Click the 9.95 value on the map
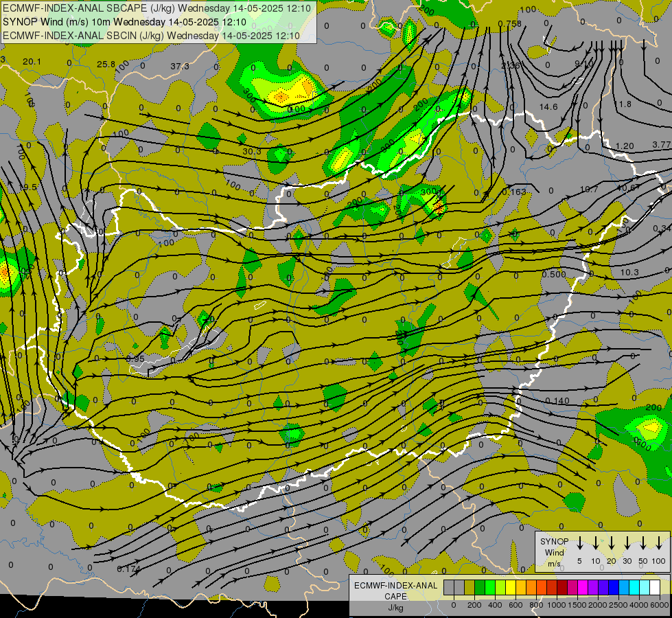Screen dimensions: 672x618 pos(135,358)
